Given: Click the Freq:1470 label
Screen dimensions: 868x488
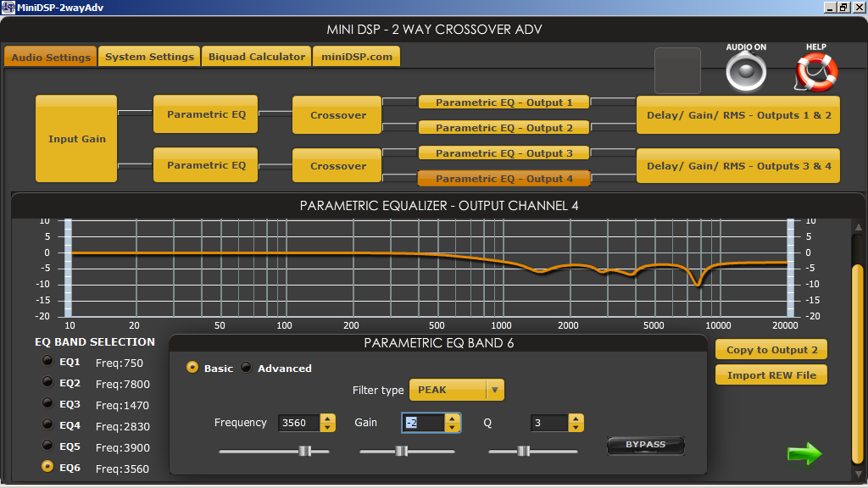Looking at the screenshot, I should pyautogui.click(x=122, y=406).
